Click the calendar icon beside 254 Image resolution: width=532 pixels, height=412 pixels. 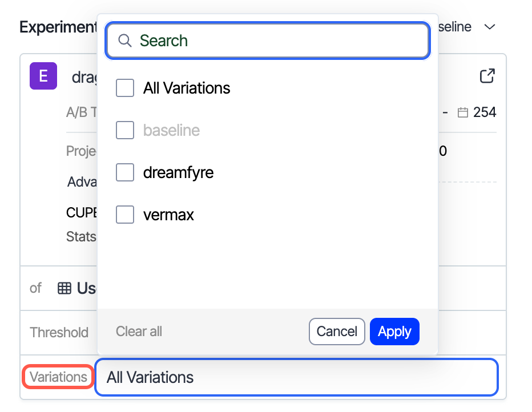coord(463,113)
